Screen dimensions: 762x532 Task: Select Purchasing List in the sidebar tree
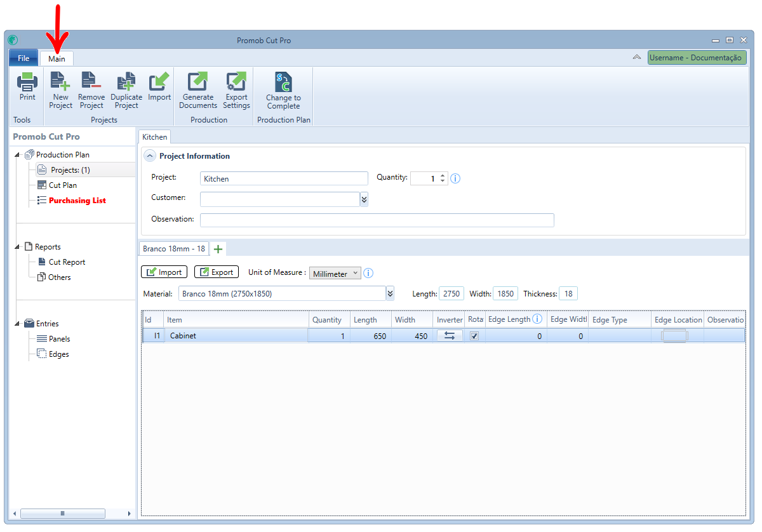77,201
